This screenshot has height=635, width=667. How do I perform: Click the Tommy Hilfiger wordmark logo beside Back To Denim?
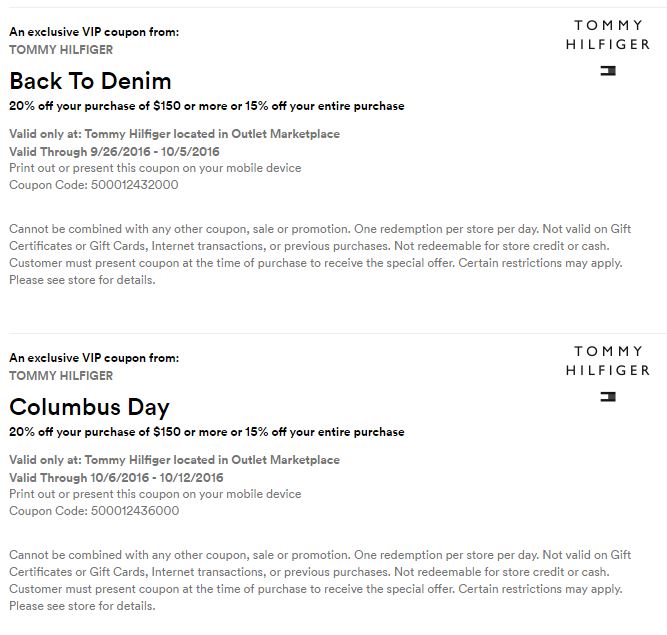[x=608, y=35]
